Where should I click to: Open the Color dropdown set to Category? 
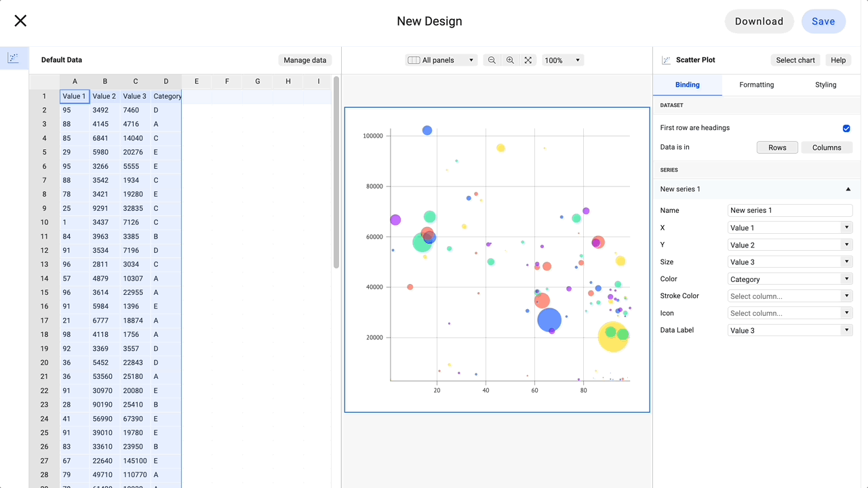(x=789, y=279)
